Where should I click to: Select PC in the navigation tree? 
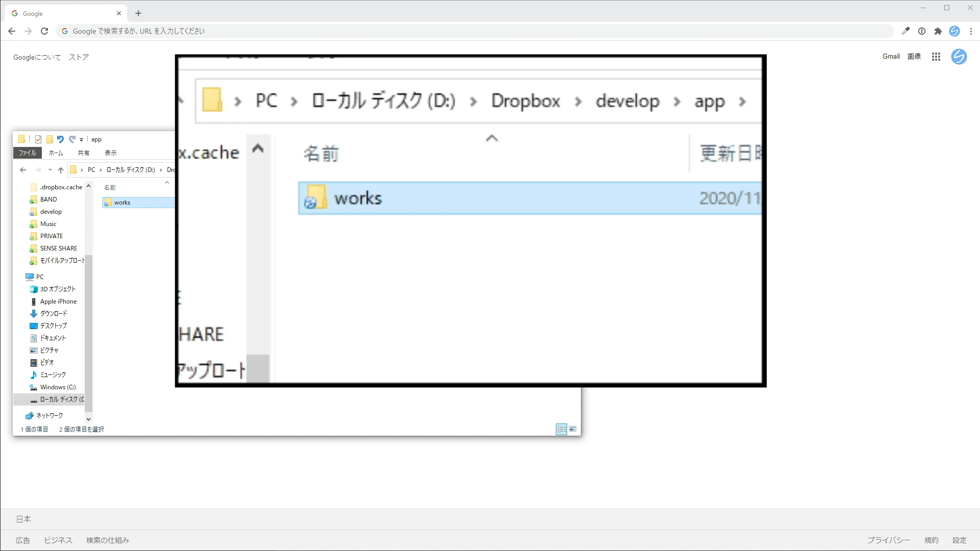pos(35,277)
